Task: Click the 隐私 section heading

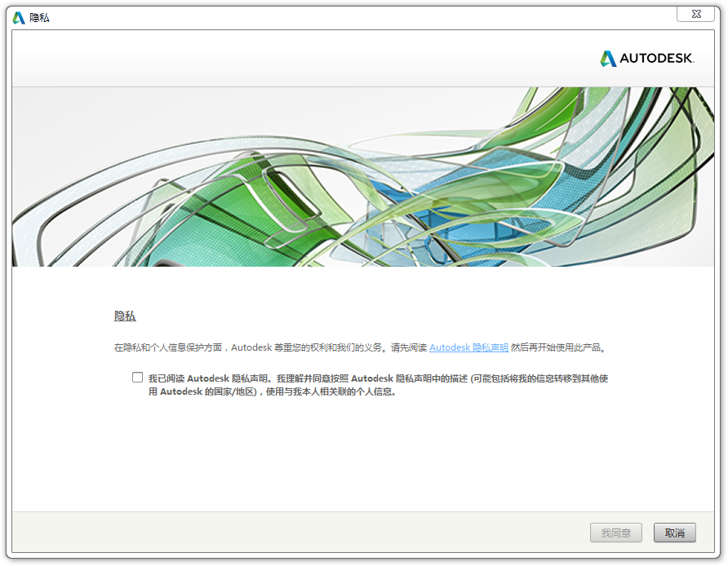Action: point(125,316)
